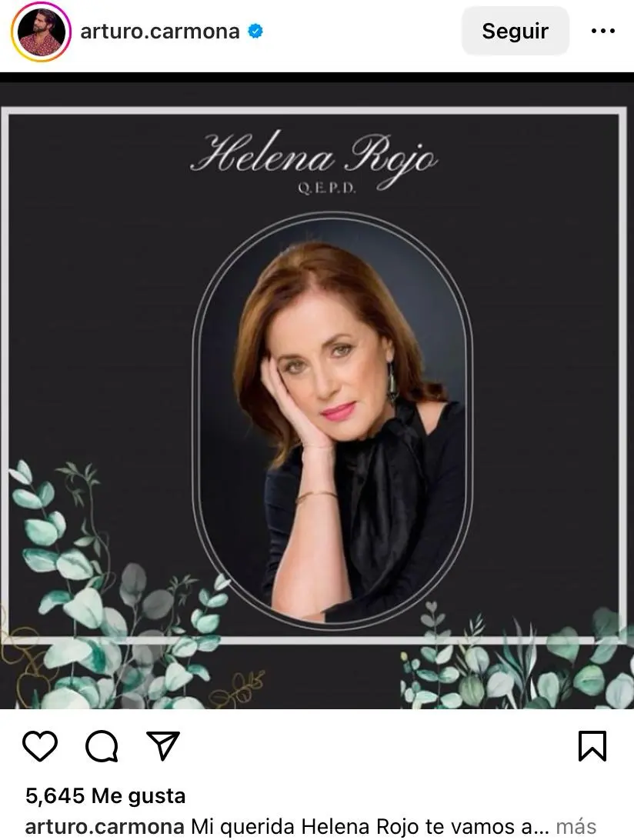Click the gold bracelet in the portrait
The height and width of the screenshot is (840, 634).
[315, 496]
